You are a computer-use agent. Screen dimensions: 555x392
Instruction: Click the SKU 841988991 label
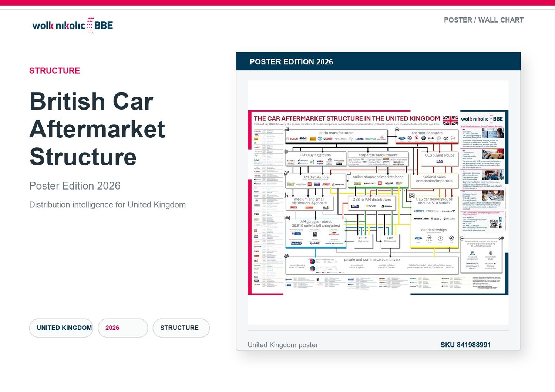[465, 345]
